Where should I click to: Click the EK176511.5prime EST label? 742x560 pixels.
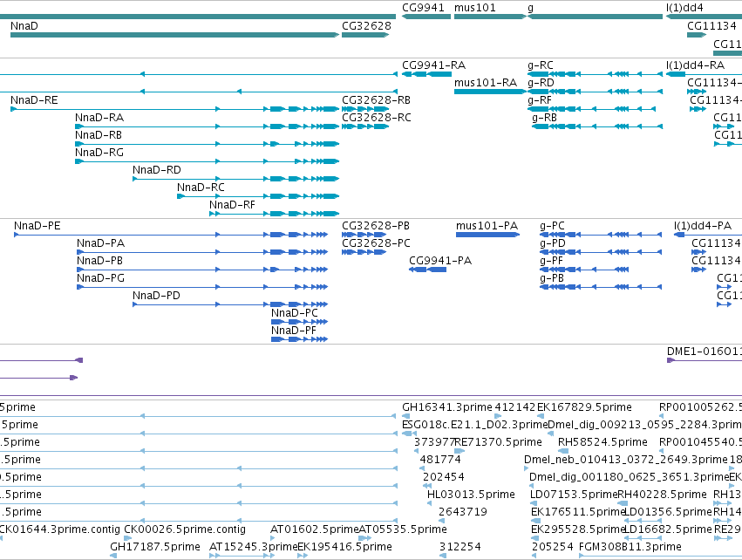(578, 513)
